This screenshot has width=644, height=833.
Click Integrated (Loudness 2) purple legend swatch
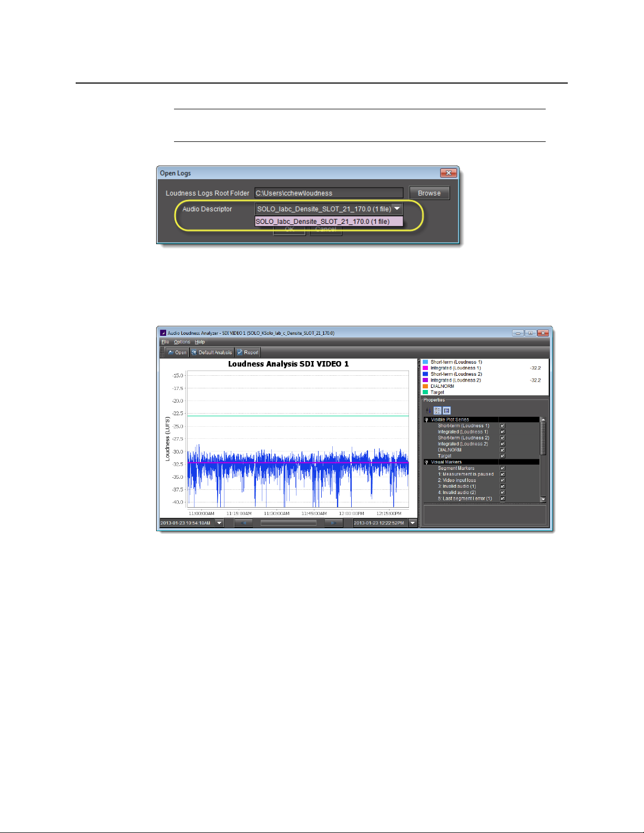pos(425,380)
